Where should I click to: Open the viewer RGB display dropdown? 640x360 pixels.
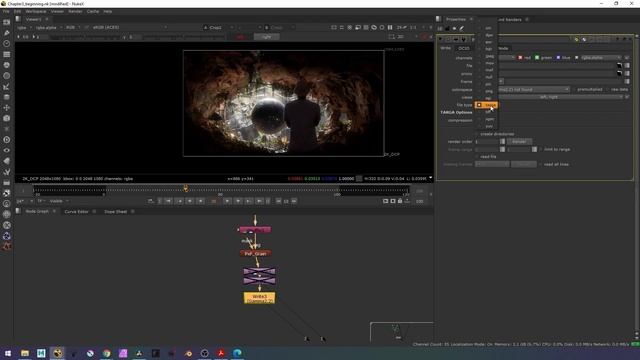[73, 27]
